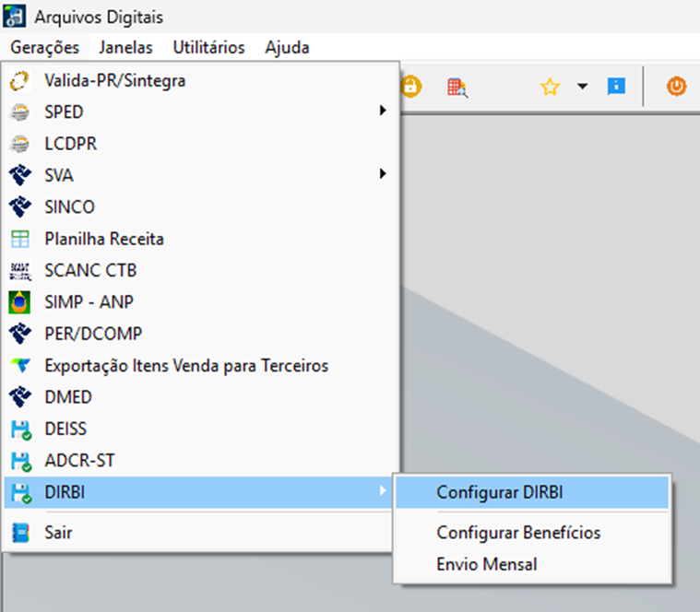Click the DEISS save icon
This screenshot has width=700, height=612.
tap(21, 430)
